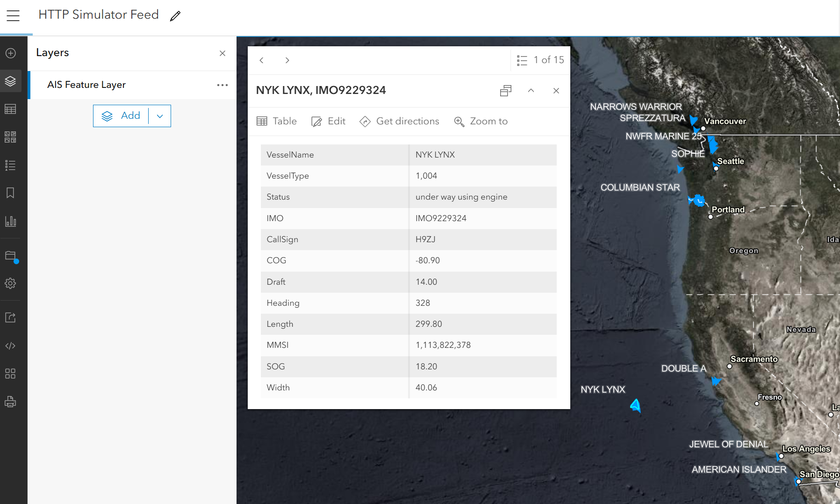Open the Charts sidebar icon
840x504 pixels.
[x=10, y=221]
